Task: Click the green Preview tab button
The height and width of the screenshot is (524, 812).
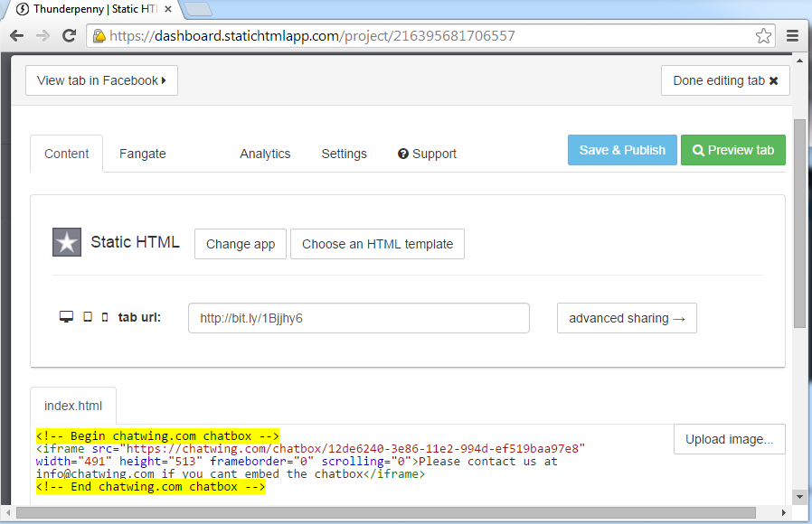Action: pyautogui.click(x=732, y=150)
